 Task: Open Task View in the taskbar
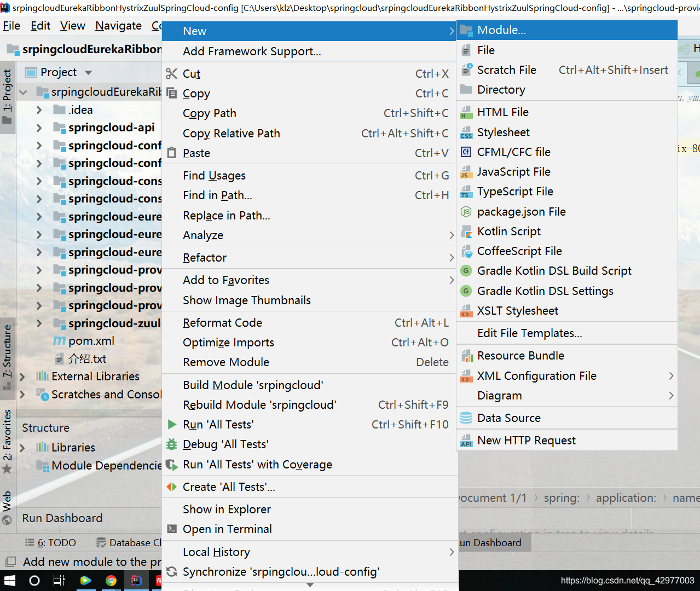pyautogui.click(x=59, y=581)
